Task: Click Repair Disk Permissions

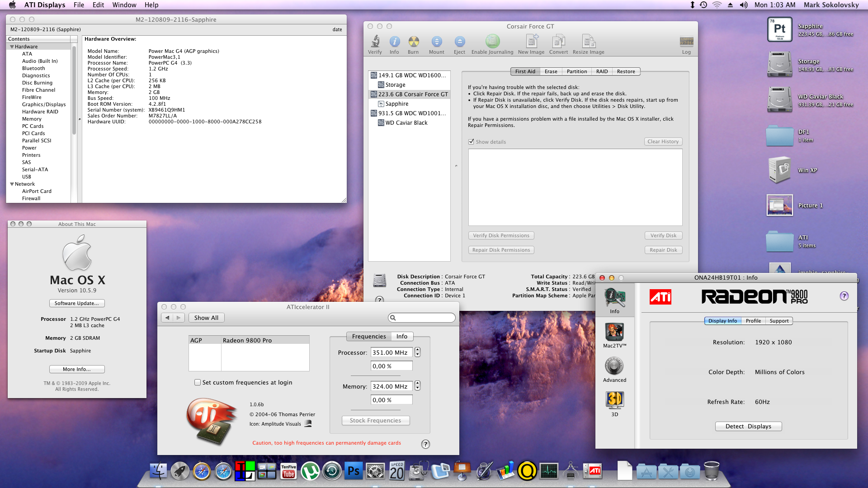Action: point(501,249)
